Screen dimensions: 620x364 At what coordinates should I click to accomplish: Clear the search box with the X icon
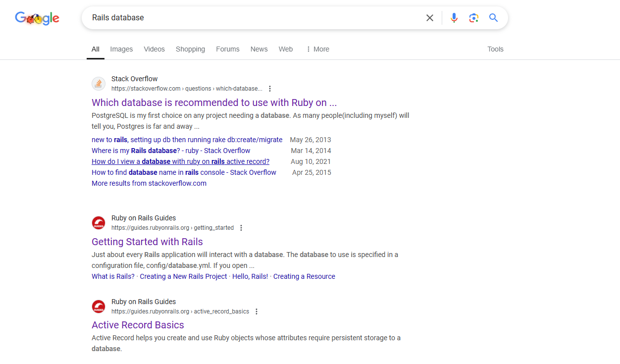430,18
